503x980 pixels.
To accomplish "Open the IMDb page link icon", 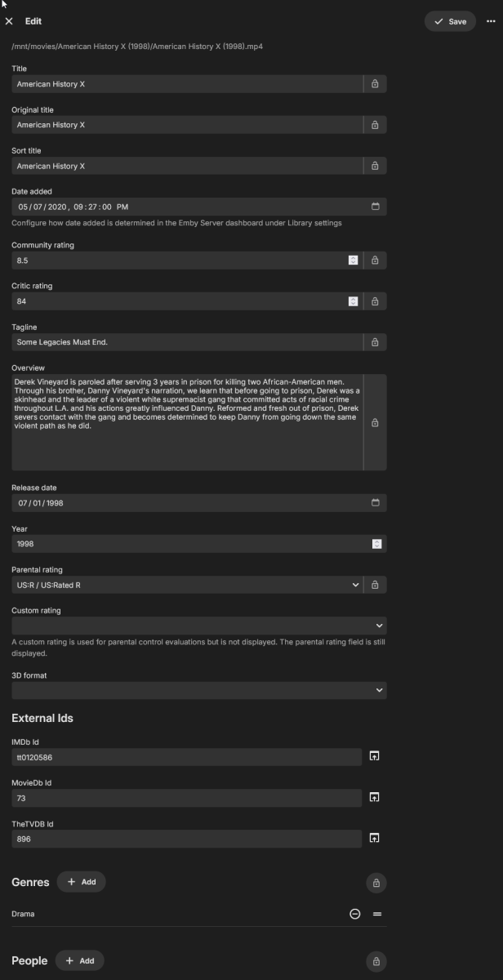I will tap(376, 757).
